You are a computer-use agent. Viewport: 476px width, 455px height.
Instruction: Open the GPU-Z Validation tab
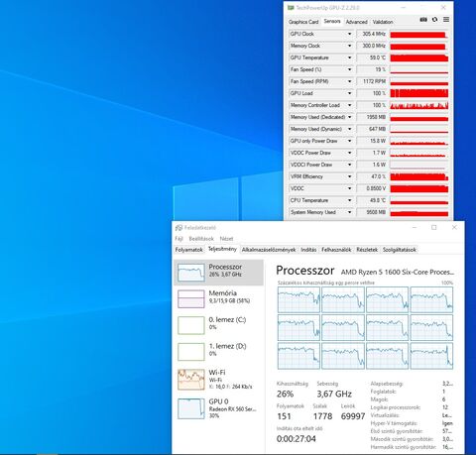pyautogui.click(x=383, y=22)
